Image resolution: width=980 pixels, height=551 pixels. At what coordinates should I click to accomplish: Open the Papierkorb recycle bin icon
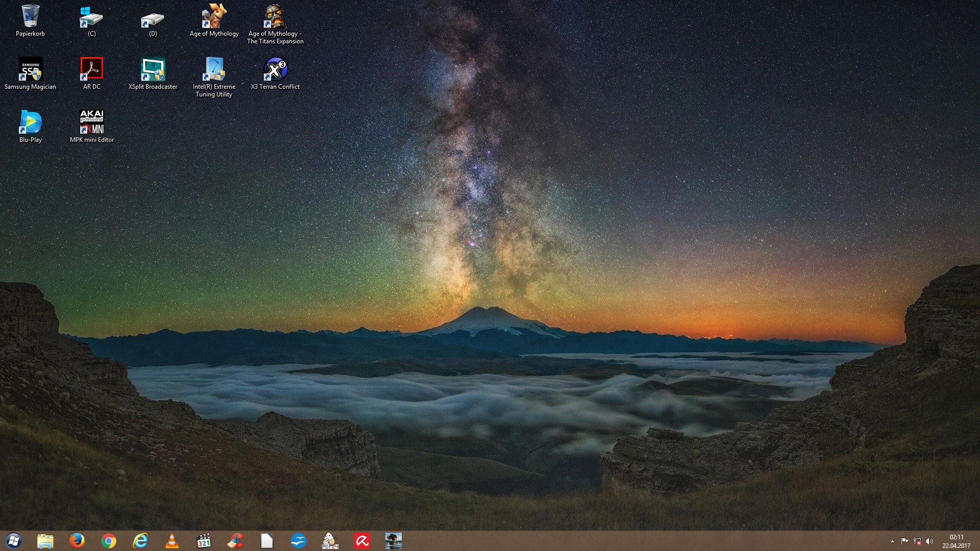30,17
